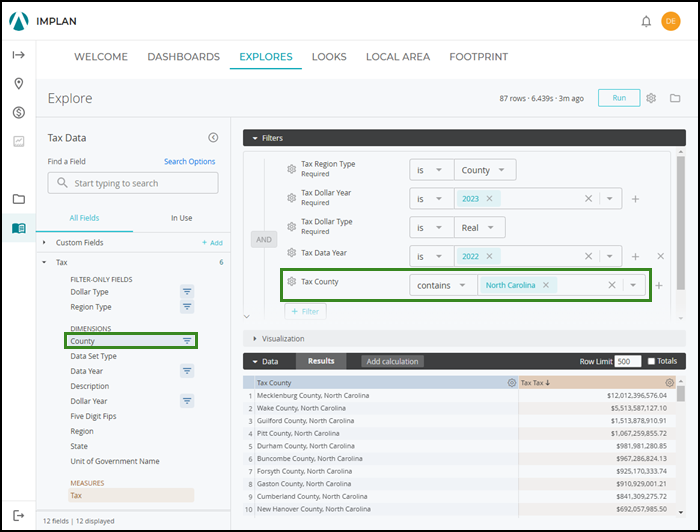Open Tax Data Year value dropdown arrow
700x532 pixels.
tap(609, 256)
